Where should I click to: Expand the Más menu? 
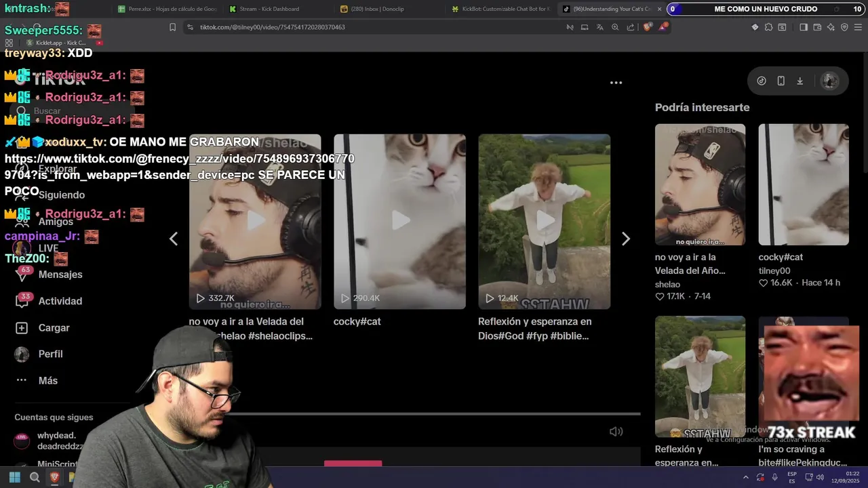48,380
